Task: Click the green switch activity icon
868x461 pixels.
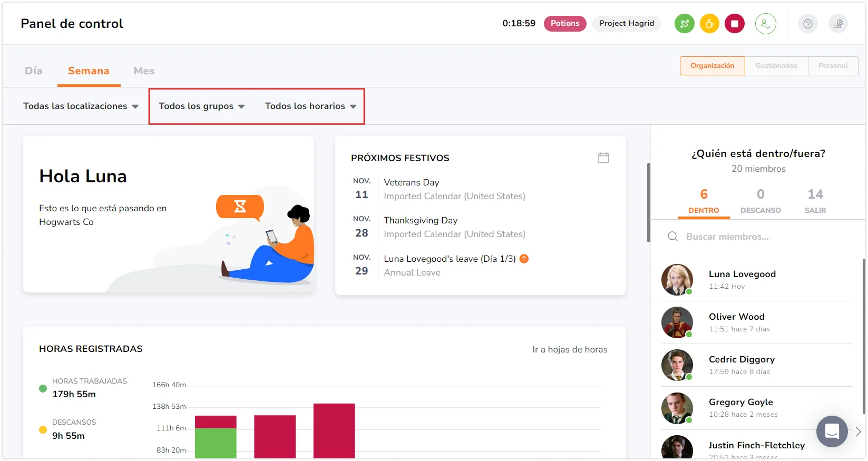Action: 685,24
